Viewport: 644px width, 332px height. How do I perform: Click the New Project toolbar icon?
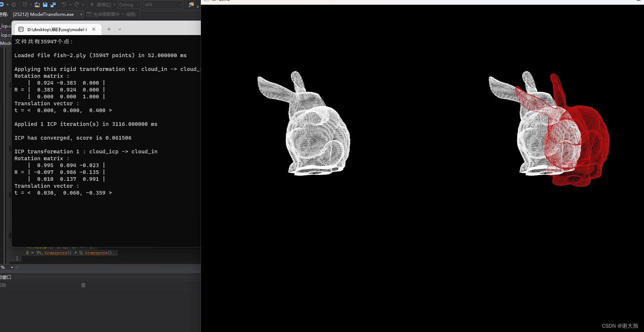click(x=25, y=5)
